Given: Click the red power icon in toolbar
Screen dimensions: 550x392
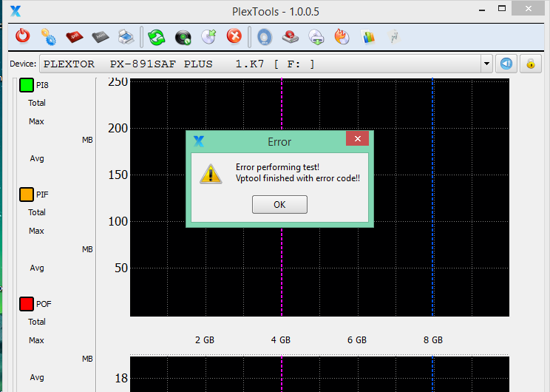Looking at the screenshot, I should (23, 36).
